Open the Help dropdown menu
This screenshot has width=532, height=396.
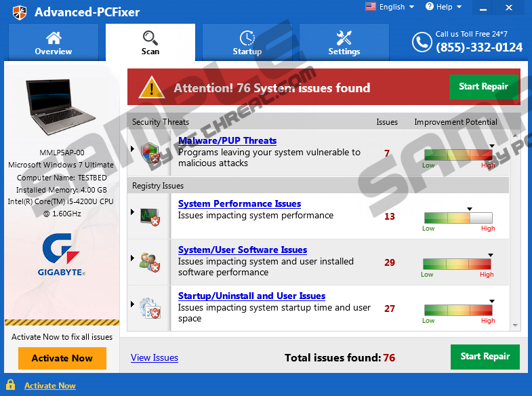pos(443,7)
